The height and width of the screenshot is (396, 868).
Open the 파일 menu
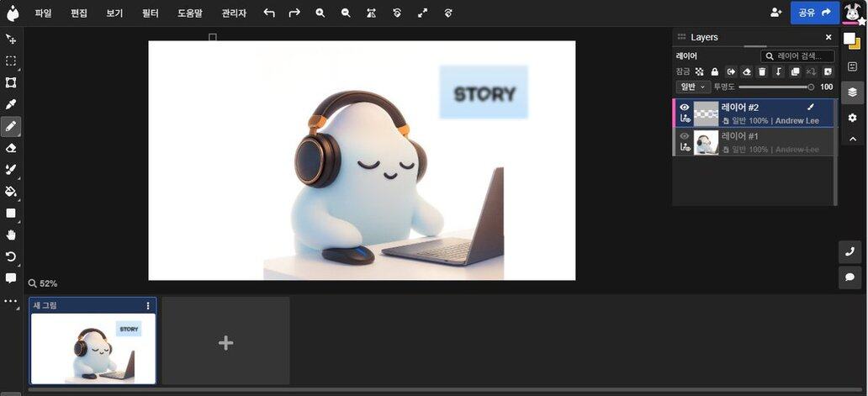pyautogui.click(x=43, y=13)
